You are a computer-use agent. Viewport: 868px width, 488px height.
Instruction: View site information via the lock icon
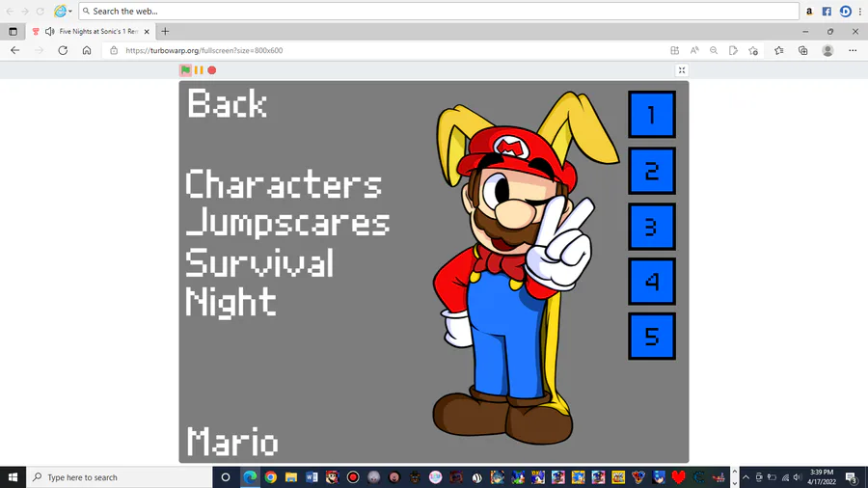tap(114, 50)
